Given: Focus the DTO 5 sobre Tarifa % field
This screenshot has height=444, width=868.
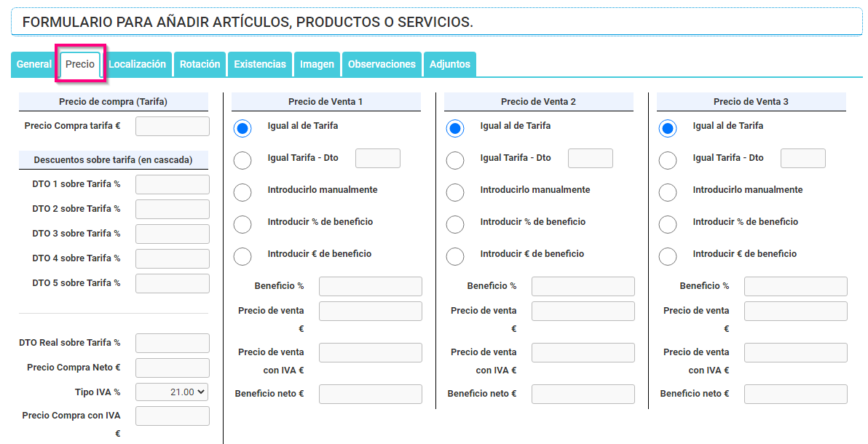Looking at the screenshot, I should point(172,283).
